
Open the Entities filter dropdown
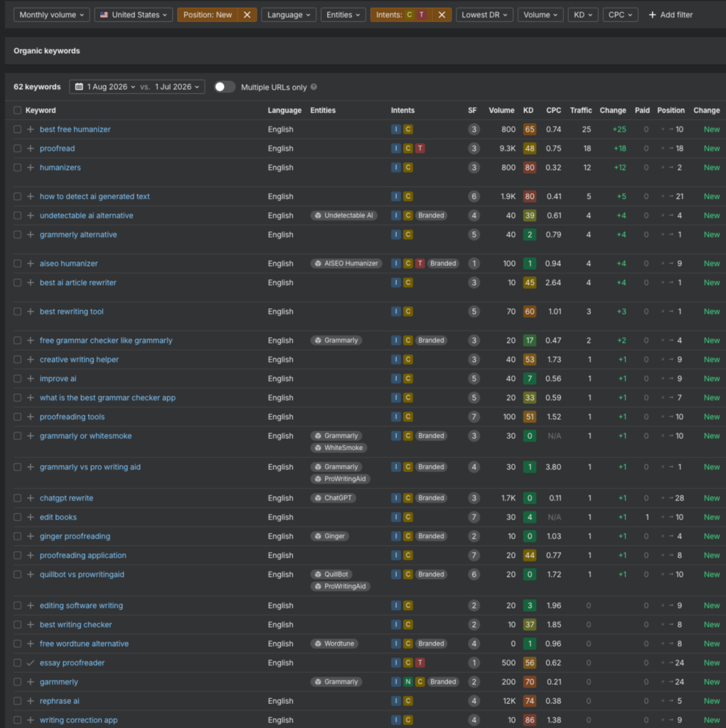pos(343,15)
